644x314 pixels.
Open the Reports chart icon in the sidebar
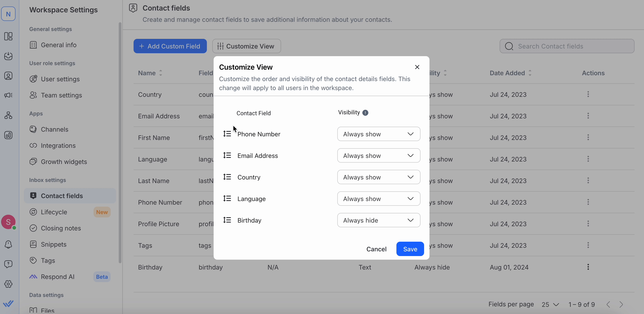click(8, 135)
